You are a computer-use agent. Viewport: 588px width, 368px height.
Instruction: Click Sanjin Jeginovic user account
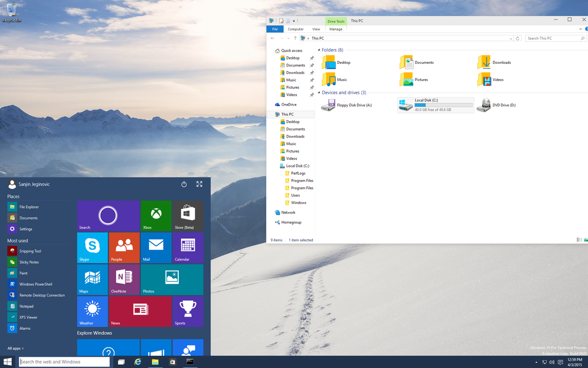[x=29, y=184]
